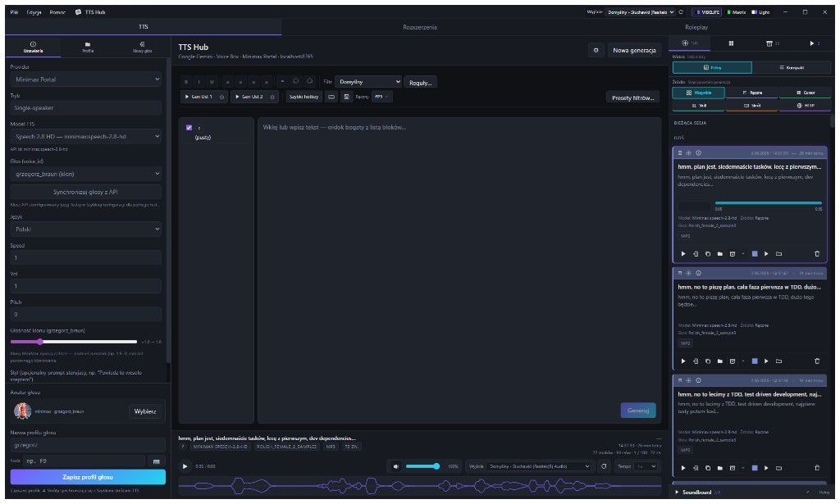Filter source by HTTP
This screenshot has width=840, height=504.
point(806,106)
